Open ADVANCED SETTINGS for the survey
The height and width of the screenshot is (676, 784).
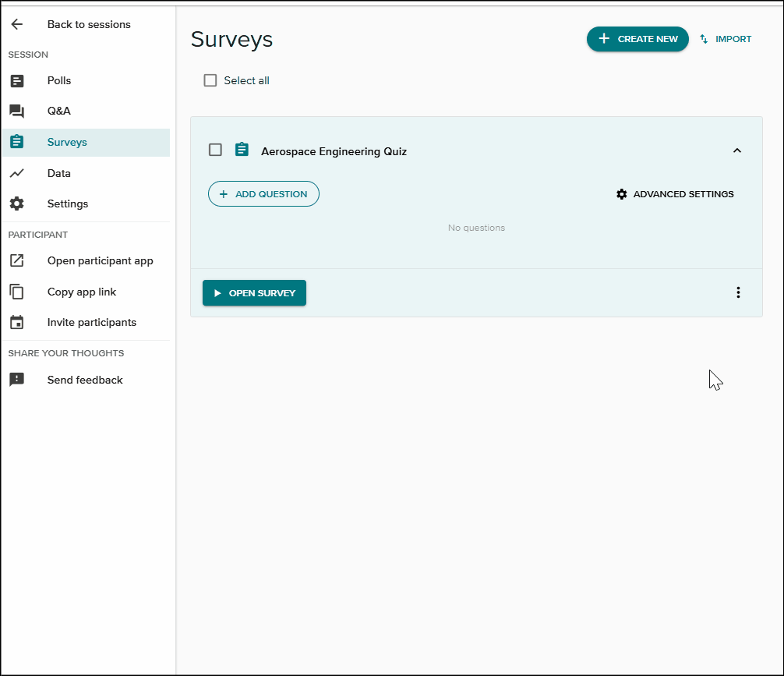tap(675, 193)
